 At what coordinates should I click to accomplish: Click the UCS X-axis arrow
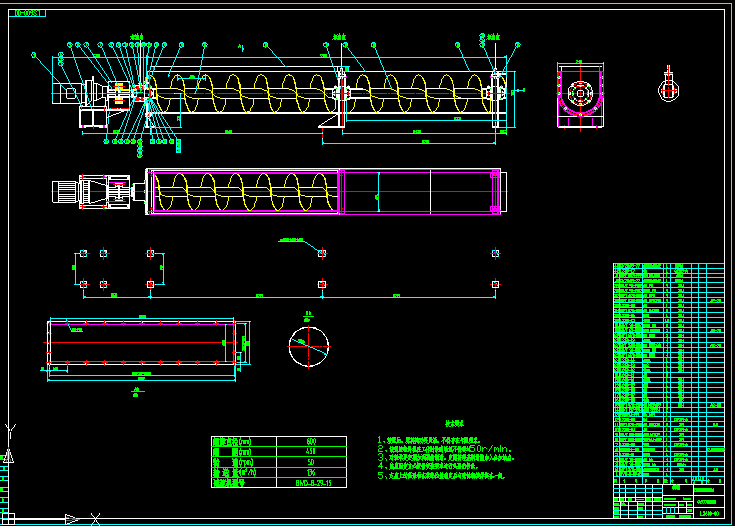click(71, 518)
